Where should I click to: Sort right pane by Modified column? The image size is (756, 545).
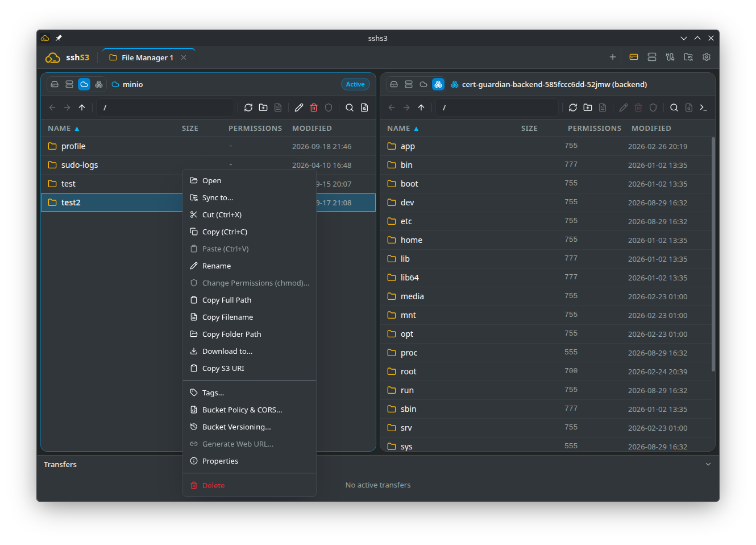pos(651,129)
